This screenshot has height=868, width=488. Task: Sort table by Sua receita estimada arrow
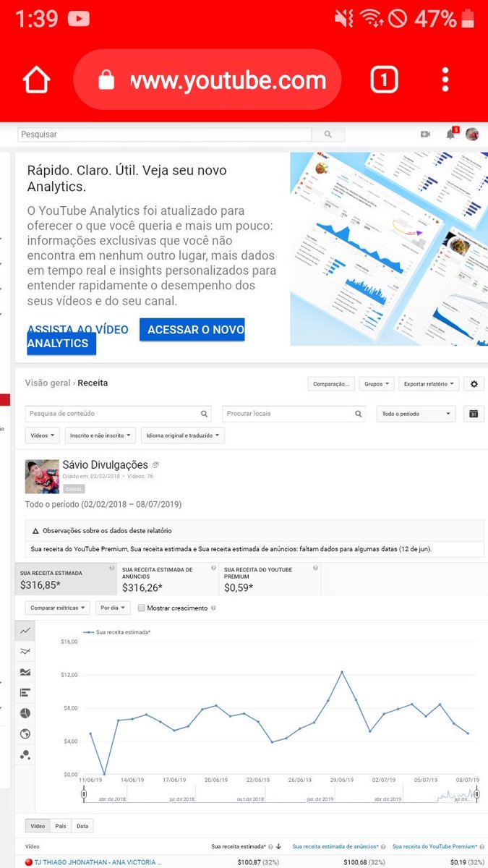pyautogui.click(x=278, y=846)
